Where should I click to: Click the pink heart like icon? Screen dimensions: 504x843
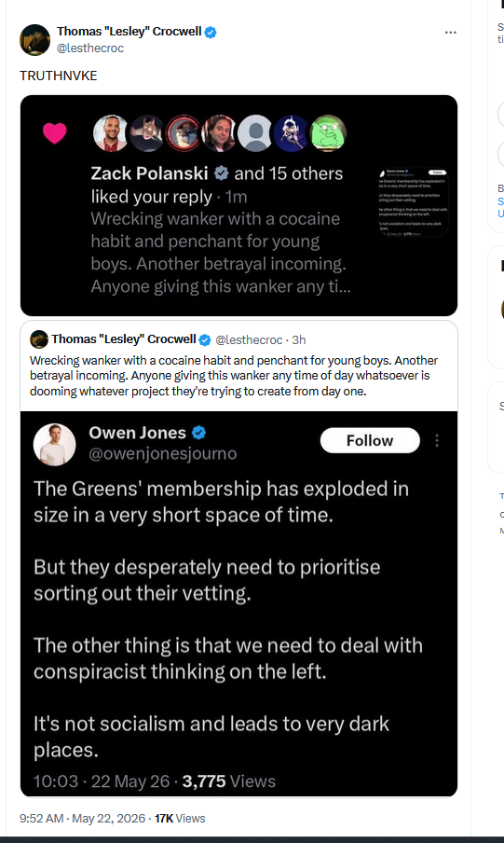[x=55, y=133]
